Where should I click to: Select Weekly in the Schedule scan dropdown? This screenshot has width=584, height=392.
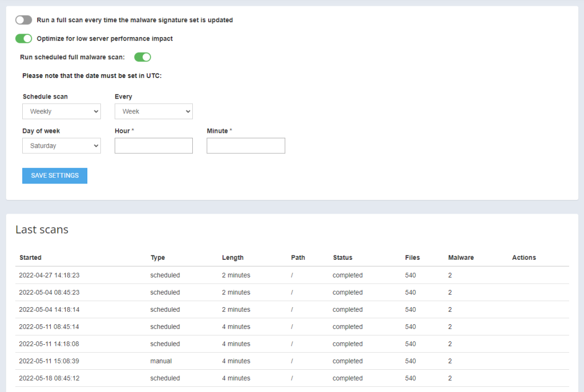tap(61, 111)
